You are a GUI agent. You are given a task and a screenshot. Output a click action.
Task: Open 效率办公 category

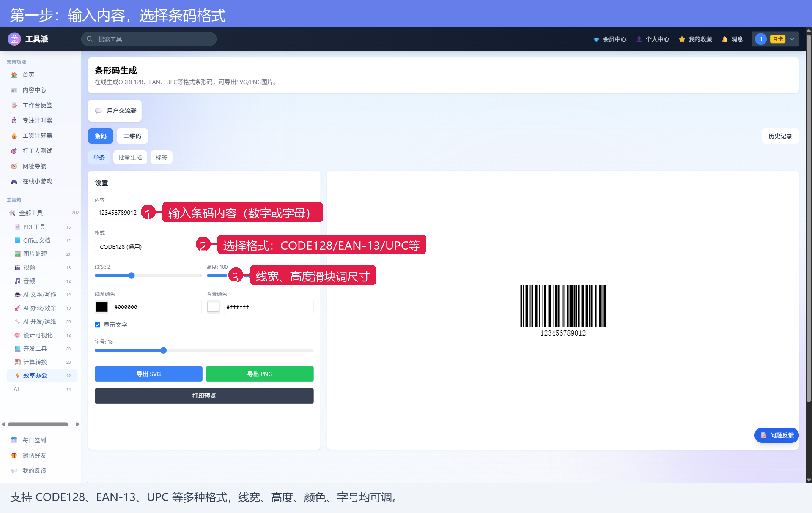coord(42,376)
